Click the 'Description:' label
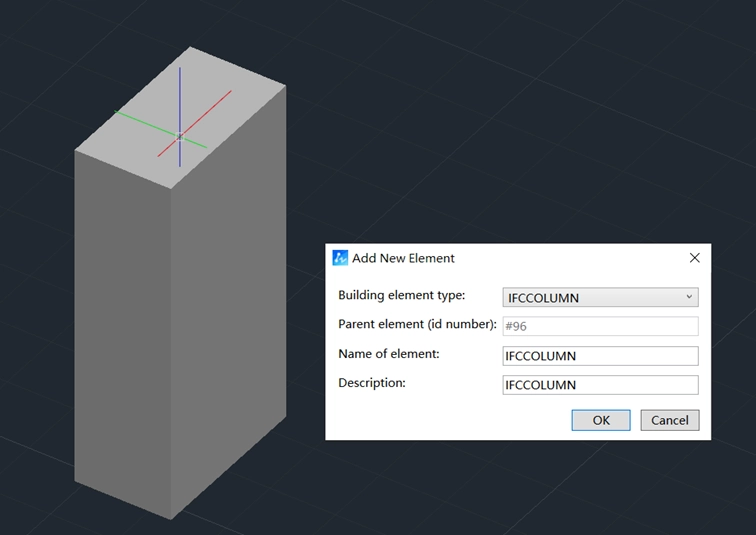 click(372, 383)
